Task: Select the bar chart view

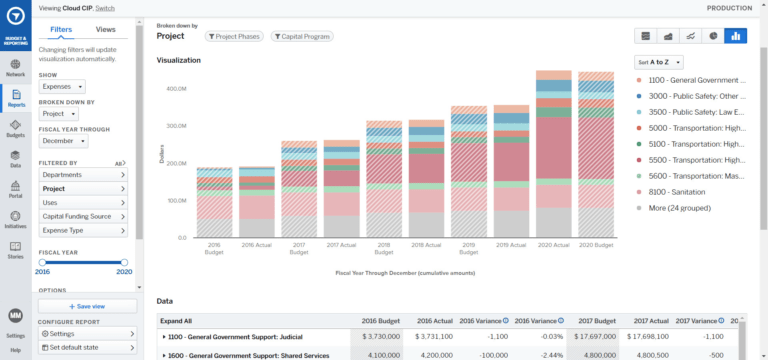Action: click(x=736, y=36)
